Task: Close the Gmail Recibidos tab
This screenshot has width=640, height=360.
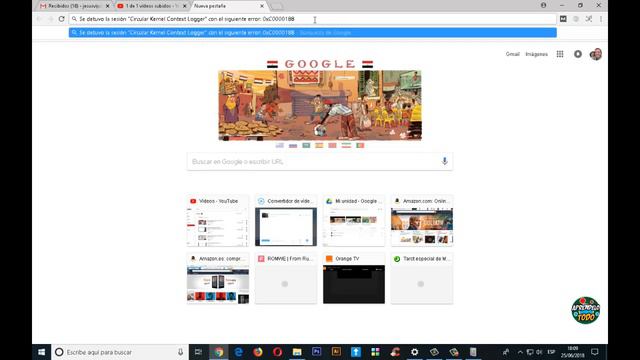Action: click(x=107, y=6)
